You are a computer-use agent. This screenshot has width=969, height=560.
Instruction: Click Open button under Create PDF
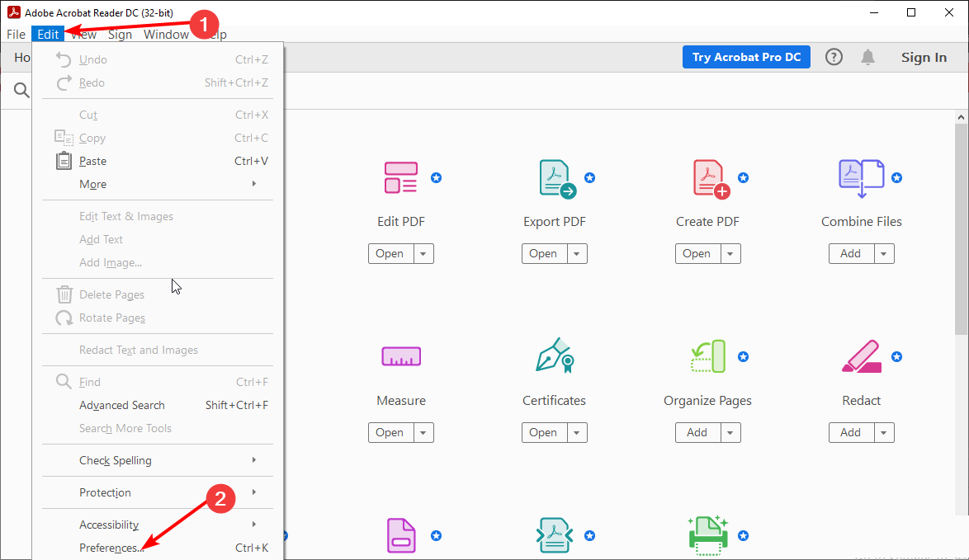coord(697,254)
